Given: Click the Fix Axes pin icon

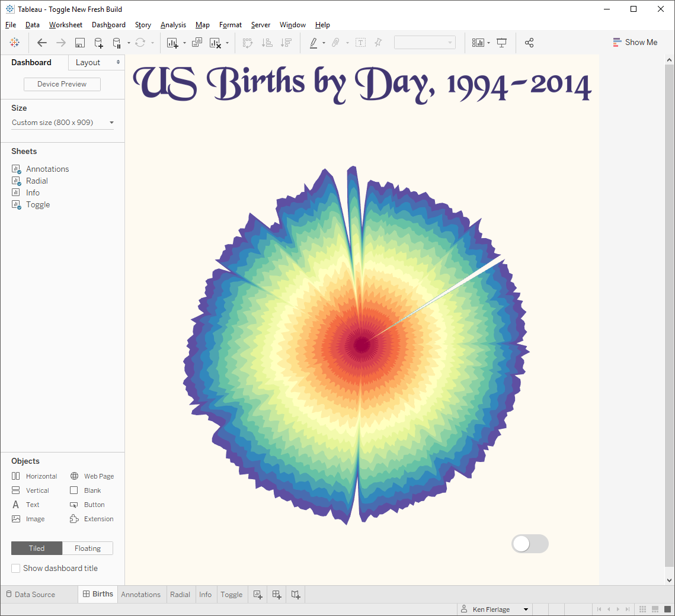Looking at the screenshot, I should (x=378, y=42).
